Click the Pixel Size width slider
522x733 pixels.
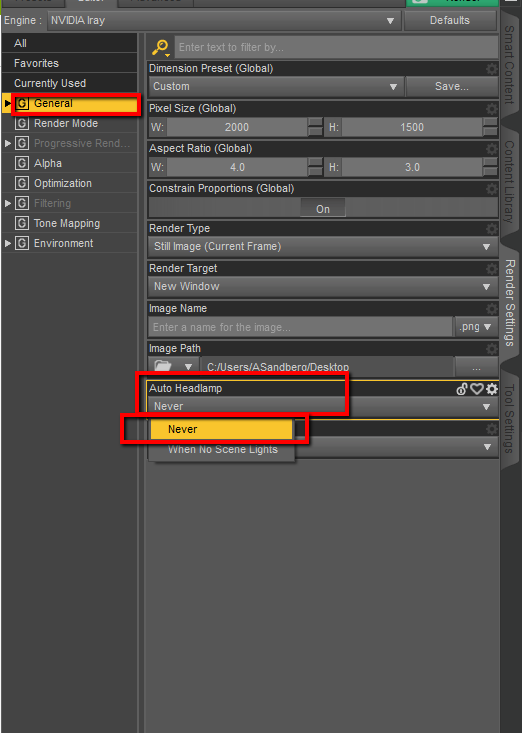(x=237, y=127)
